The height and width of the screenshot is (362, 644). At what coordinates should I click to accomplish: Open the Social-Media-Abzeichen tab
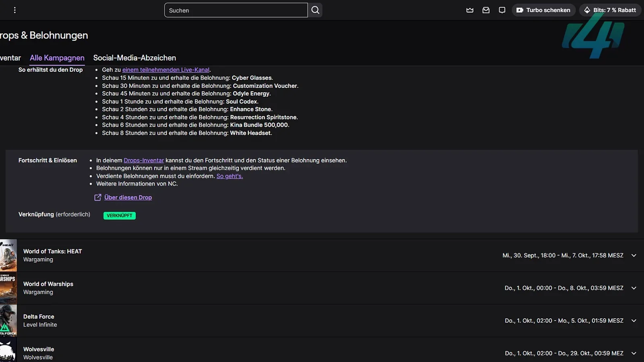(x=134, y=58)
